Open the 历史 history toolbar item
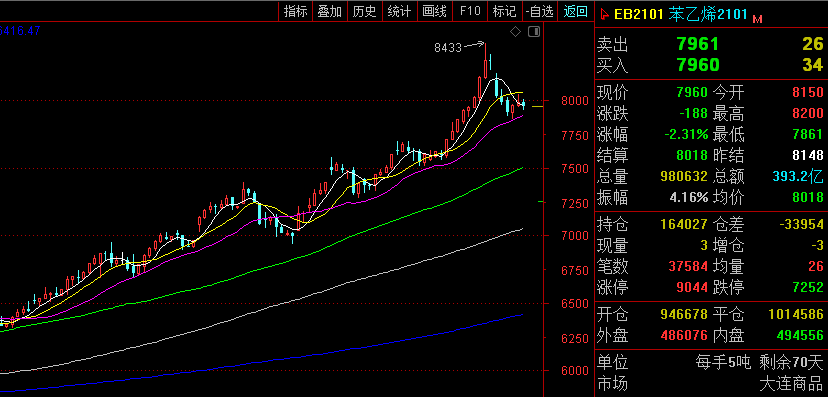828x397 pixels. [x=364, y=11]
